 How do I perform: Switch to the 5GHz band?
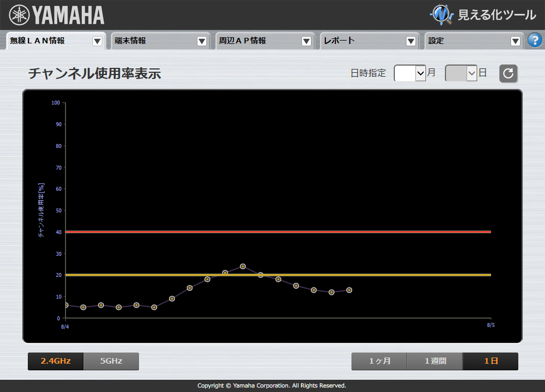111,361
